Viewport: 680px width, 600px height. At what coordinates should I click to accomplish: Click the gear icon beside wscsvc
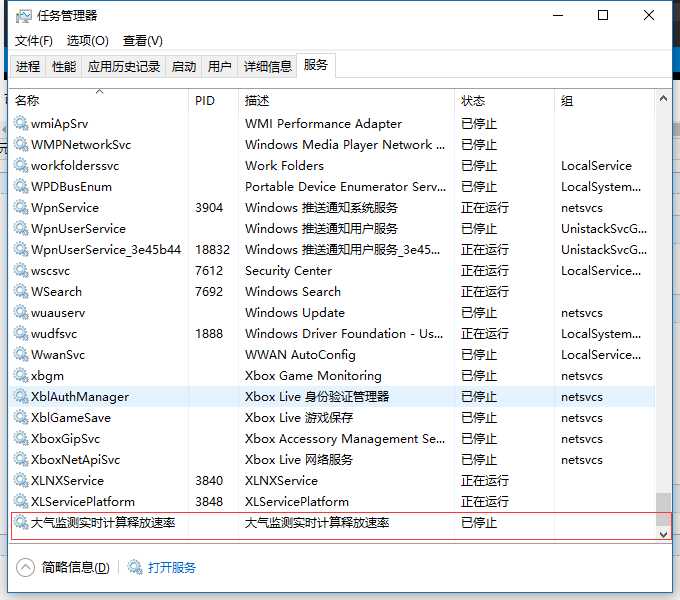(x=21, y=270)
